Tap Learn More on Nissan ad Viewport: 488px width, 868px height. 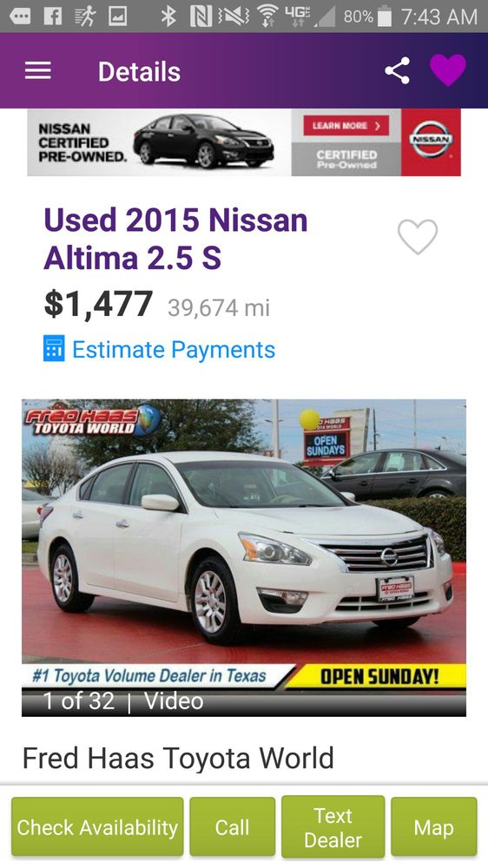coord(346,126)
